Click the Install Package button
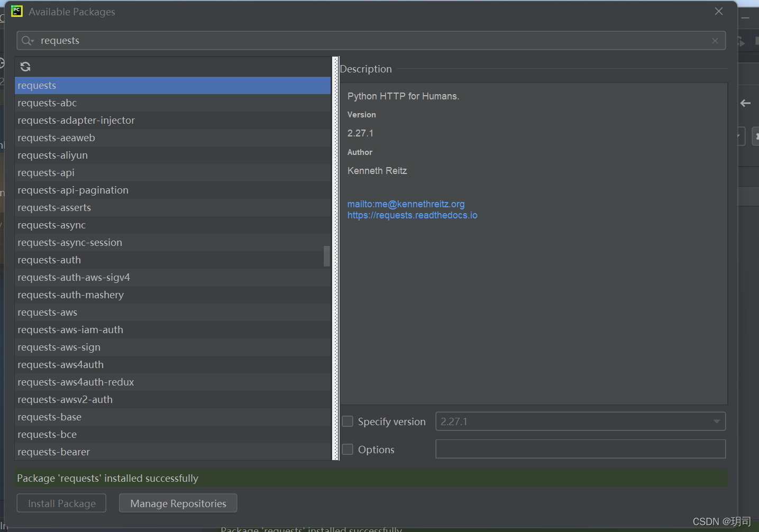Viewport: 759px width, 532px height. click(x=61, y=503)
